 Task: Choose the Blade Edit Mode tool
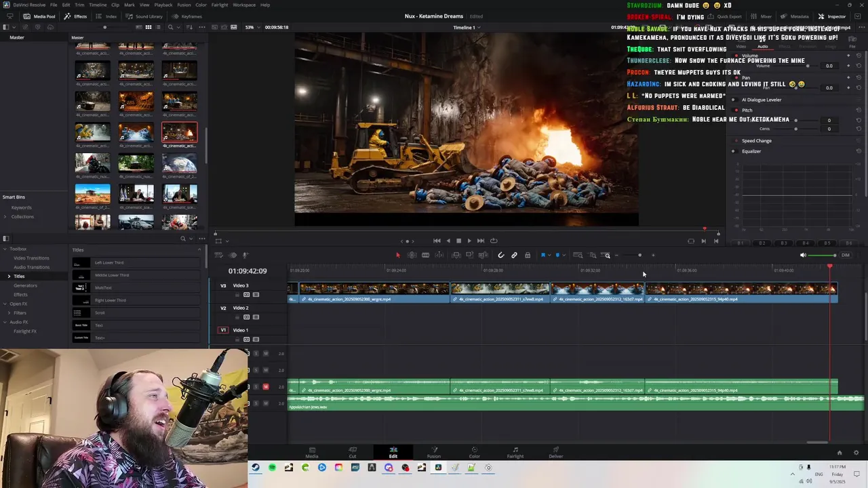425,255
